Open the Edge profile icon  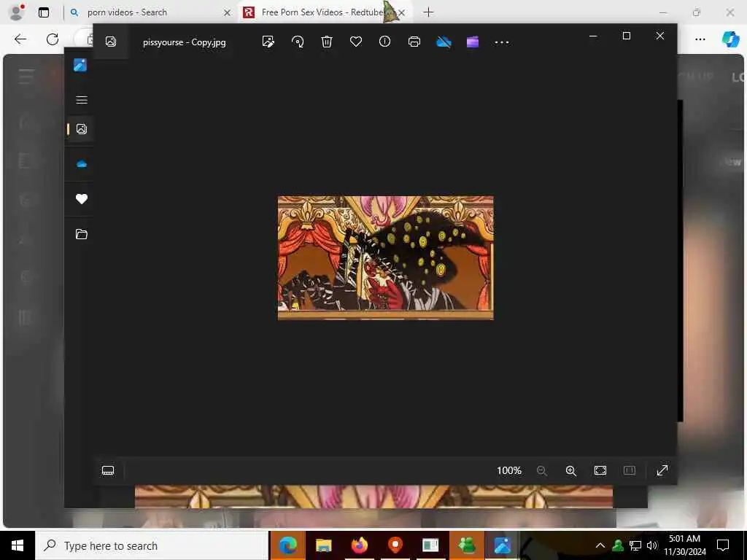17,12
